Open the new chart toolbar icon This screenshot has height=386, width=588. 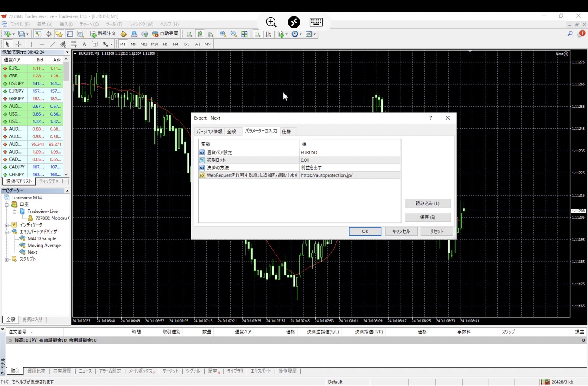click(x=7, y=34)
